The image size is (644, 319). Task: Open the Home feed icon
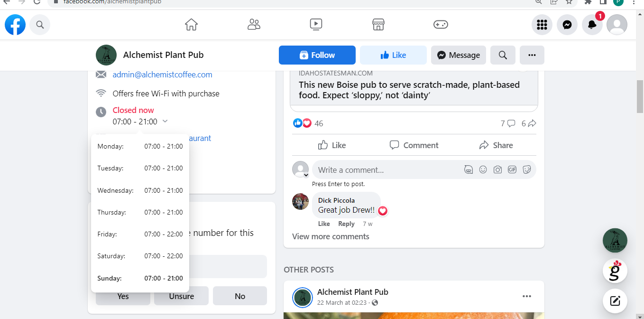pyautogui.click(x=191, y=25)
